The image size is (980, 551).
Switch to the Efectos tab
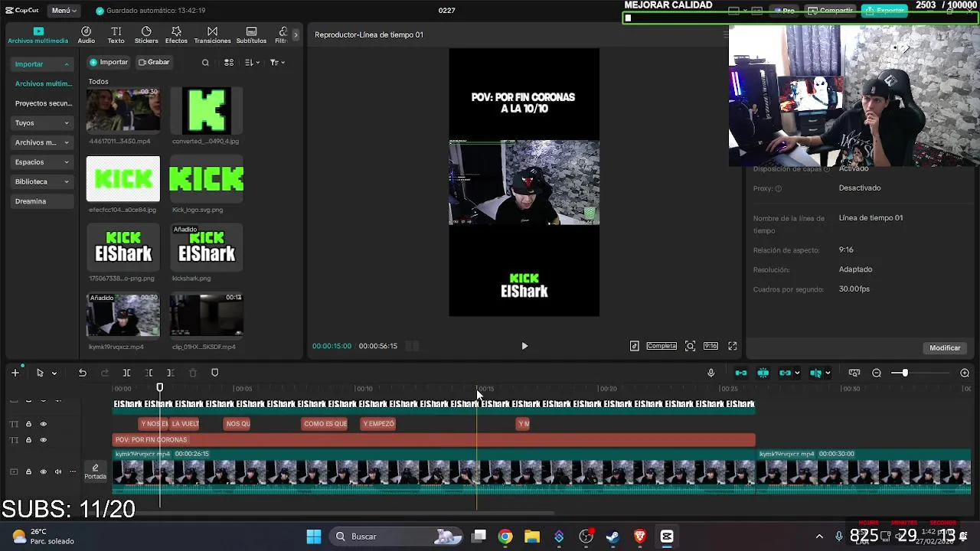(176, 35)
